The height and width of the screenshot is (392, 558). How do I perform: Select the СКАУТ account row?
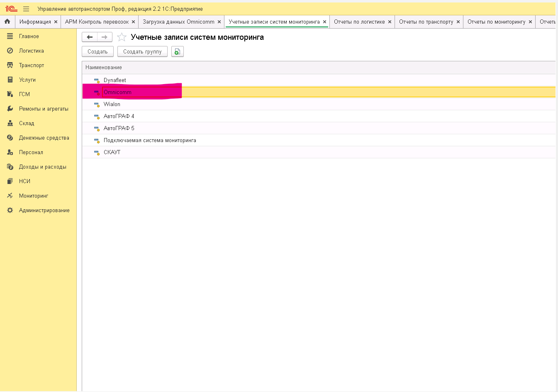tap(112, 152)
